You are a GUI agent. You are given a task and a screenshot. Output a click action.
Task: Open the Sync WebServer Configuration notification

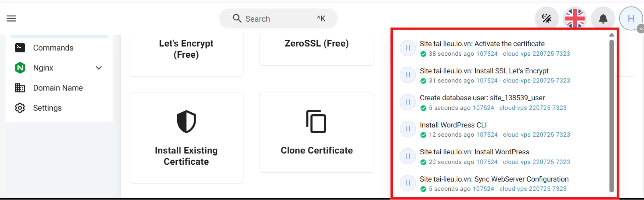point(494,179)
